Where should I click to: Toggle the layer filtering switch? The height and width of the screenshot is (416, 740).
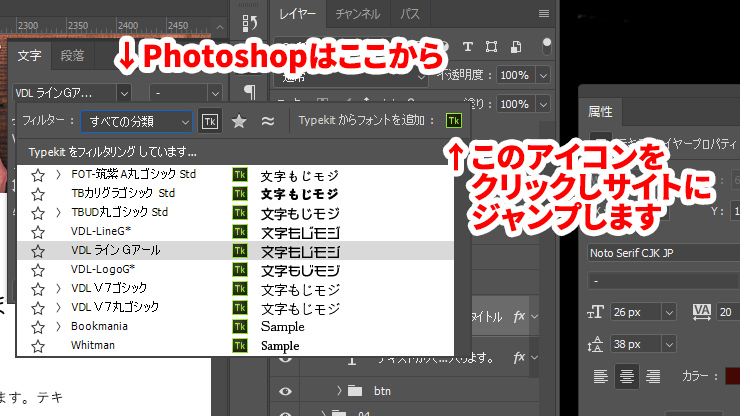(546, 46)
